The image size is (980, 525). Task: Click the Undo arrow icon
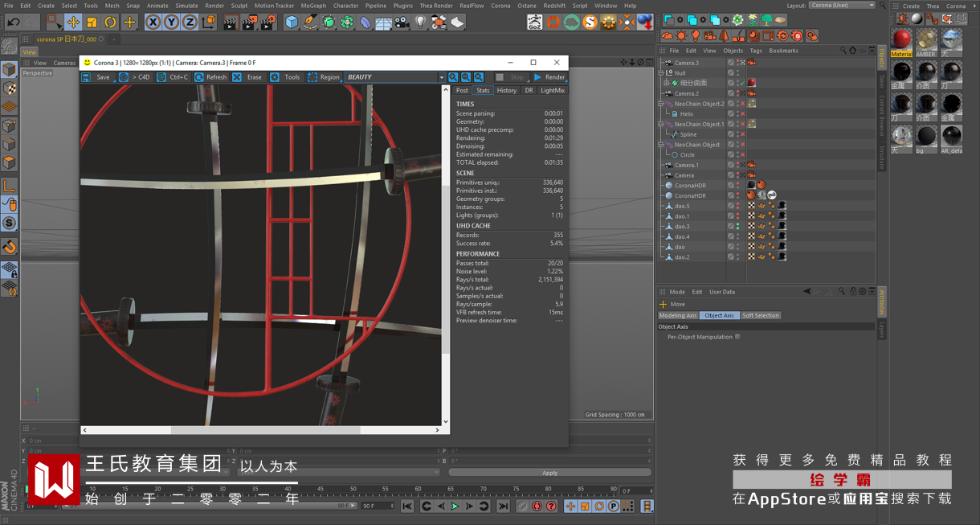[13, 23]
